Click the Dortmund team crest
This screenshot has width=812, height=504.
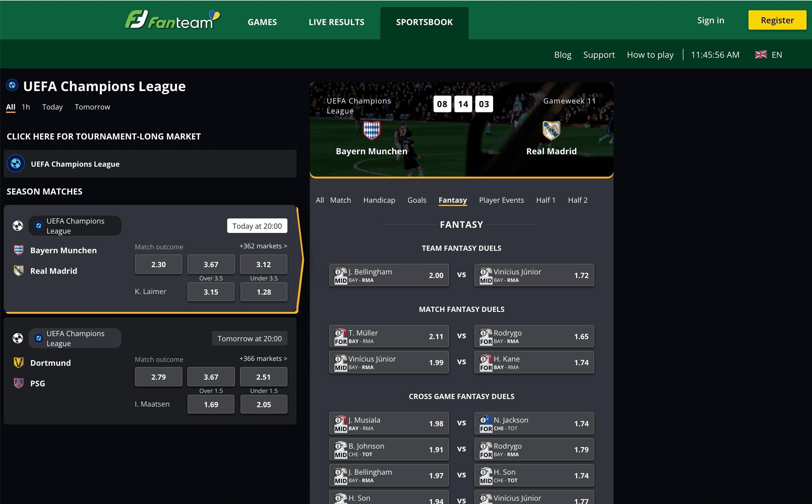click(19, 363)
